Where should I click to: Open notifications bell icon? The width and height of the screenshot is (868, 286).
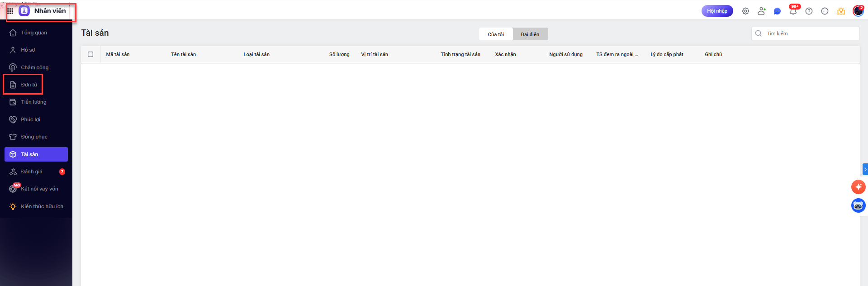[793, 11]
